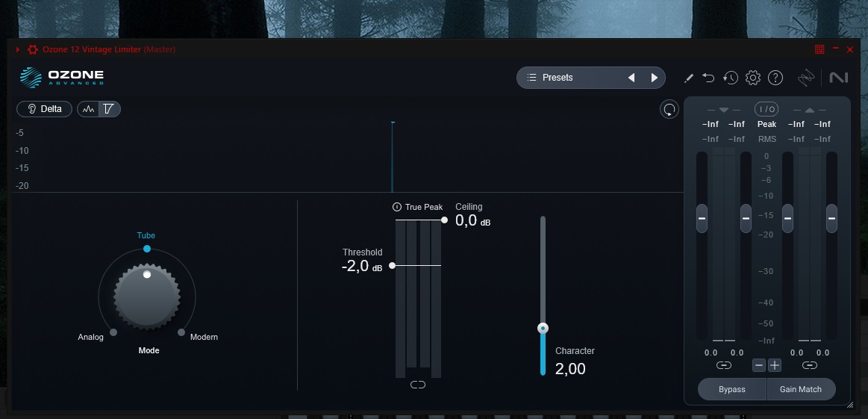Click output meter up-arrow indicator
Image resolution: width=868 pixels, height=419 pixels.
(x=809, y=110)
